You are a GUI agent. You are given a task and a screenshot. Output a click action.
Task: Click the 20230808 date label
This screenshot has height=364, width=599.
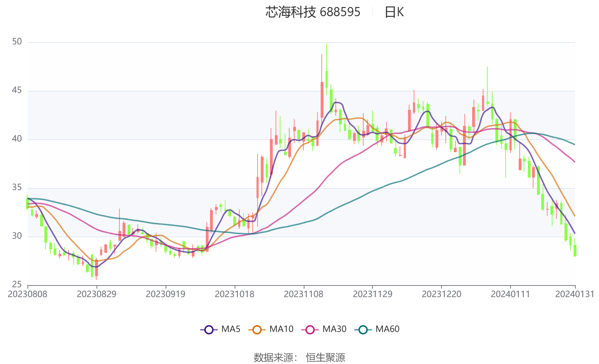[x=27, y=294]
